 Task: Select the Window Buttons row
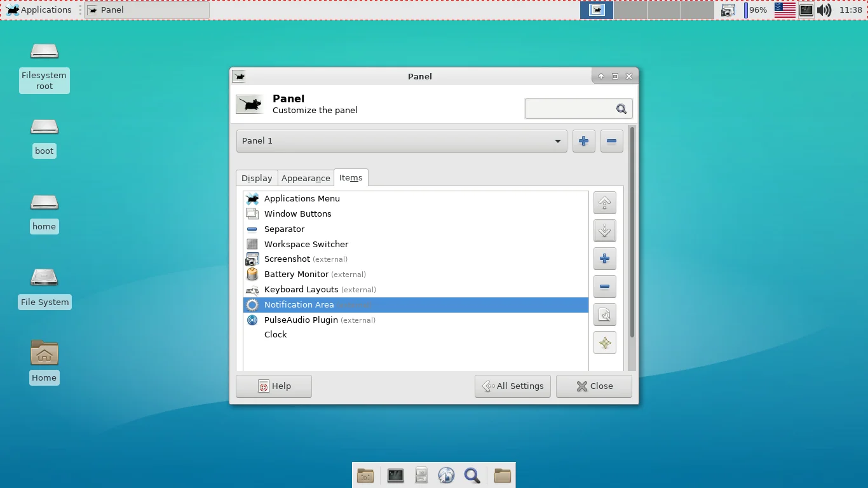click(x=416, y=214)
